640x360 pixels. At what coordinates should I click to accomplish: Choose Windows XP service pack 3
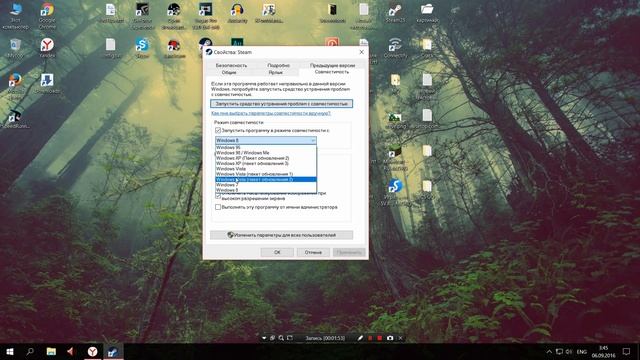tap(266, 163)
